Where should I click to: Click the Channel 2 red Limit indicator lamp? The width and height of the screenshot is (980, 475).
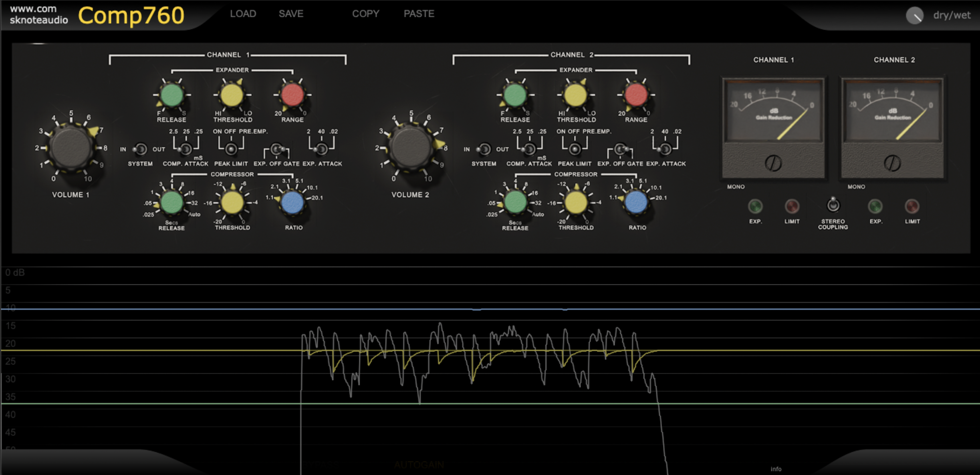pos(912,206)
